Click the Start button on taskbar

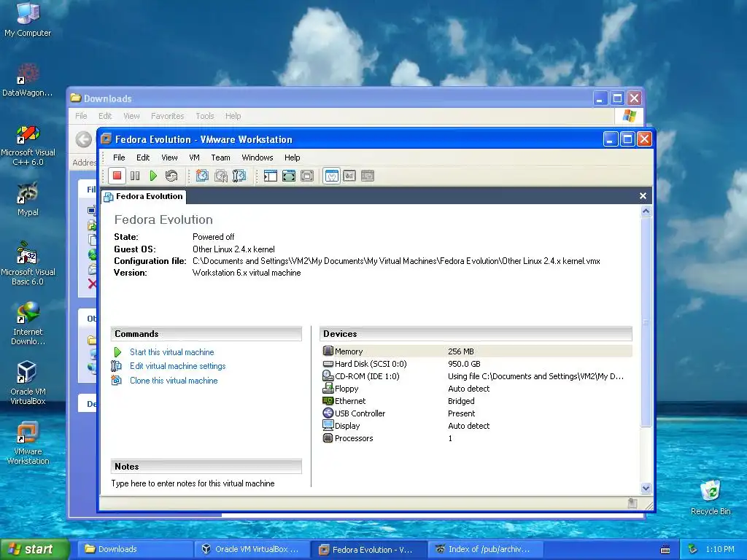tap(34, 549)
